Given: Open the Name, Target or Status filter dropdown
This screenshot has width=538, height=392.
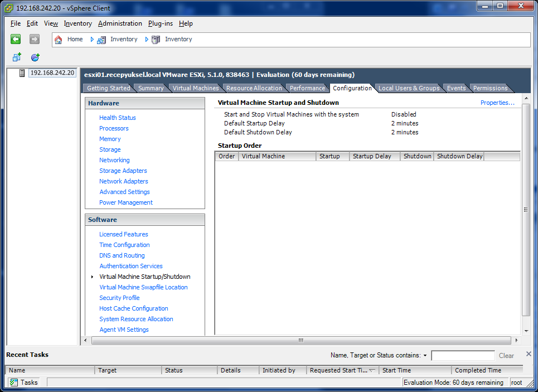Looking at the screenshot, I should pyautogui.click(x=425, y=356).
